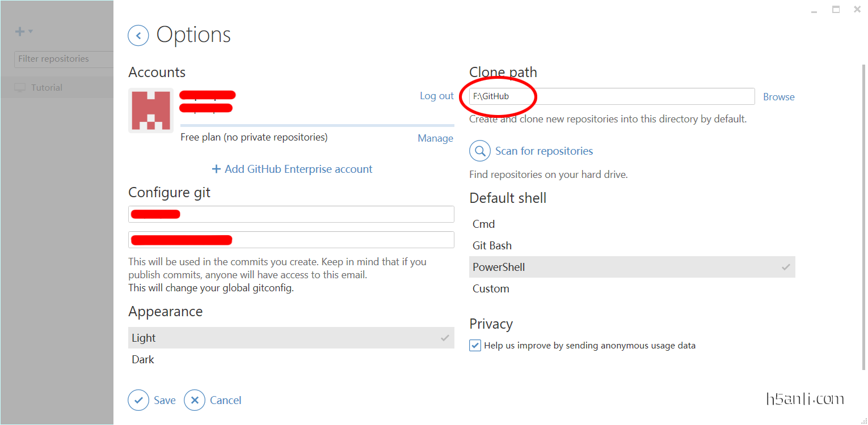Screen dimensions: 868x425
Task: Click the plus icon to add repository
Action: click(20, 32)
